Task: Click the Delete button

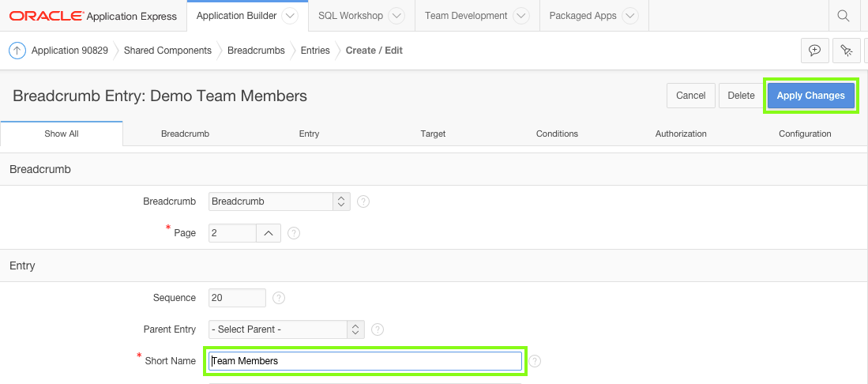Action: 741,96
